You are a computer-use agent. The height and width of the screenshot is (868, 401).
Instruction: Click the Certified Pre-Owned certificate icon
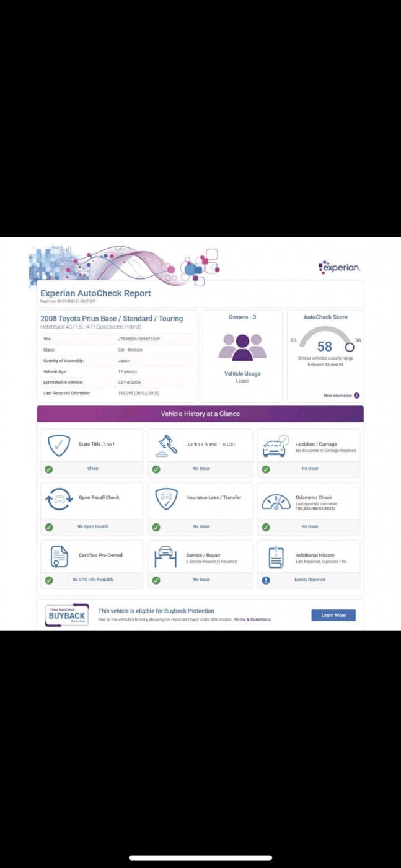[59, 556]
